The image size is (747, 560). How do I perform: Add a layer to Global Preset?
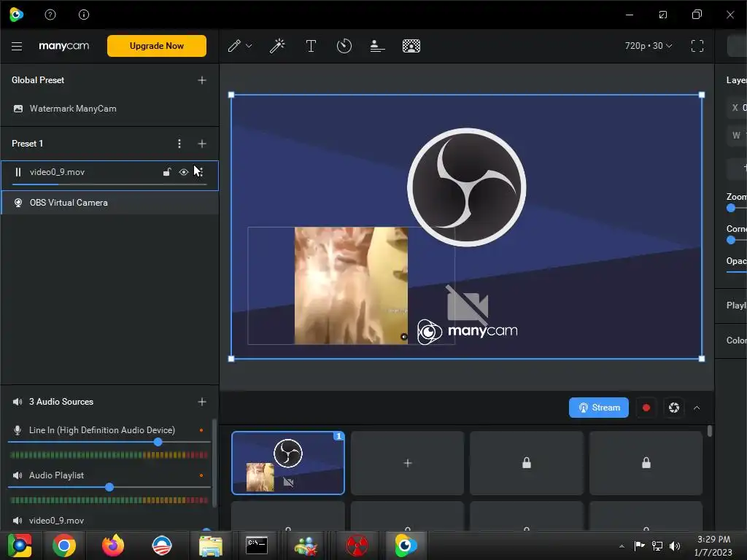point(202,80)
